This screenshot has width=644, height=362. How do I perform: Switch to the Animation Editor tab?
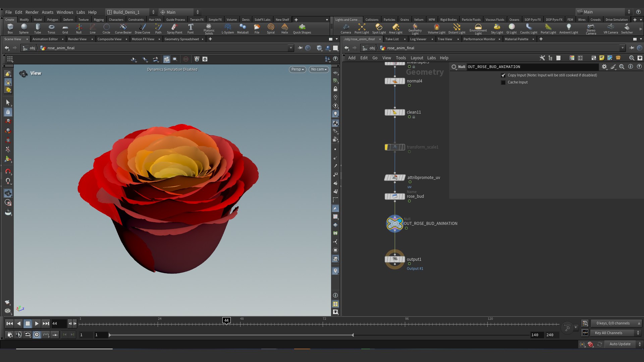[x=45, y=39]
